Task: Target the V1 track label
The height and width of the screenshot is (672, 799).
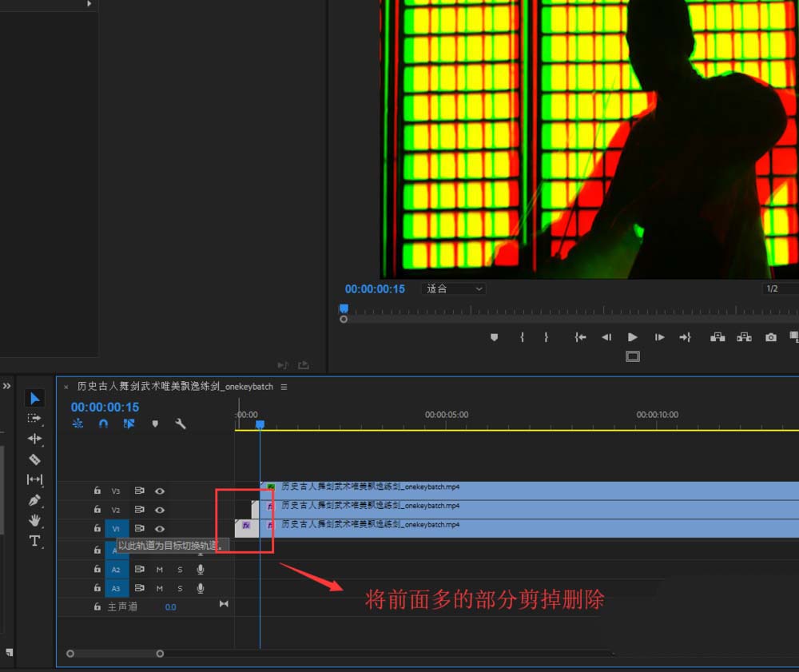Action: [117, 528]
